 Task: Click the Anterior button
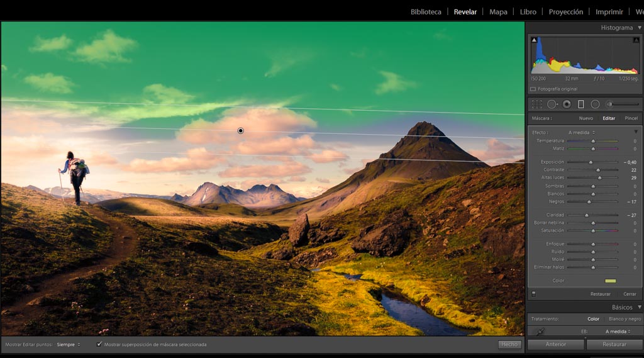coord(555,344)
